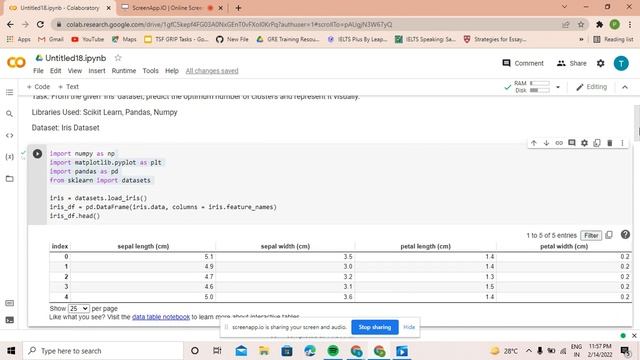Copy table to clipboard icon
The image size is (640, 360).
pyautogui.click(x=609, y=235)
